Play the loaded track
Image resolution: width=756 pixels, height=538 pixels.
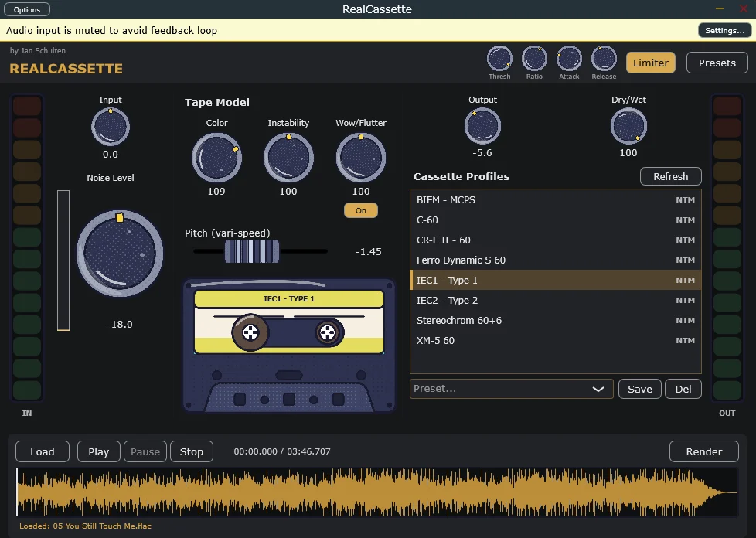(98, 451)
